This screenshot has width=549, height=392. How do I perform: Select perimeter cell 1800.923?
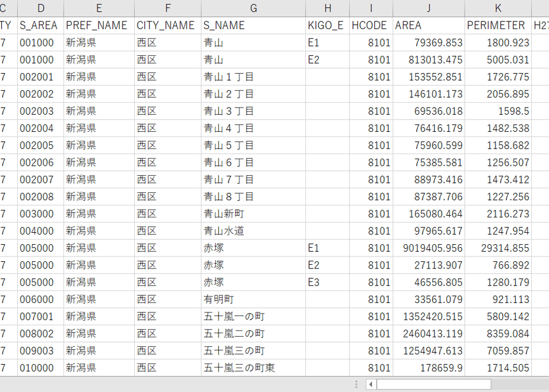(498, 43)
